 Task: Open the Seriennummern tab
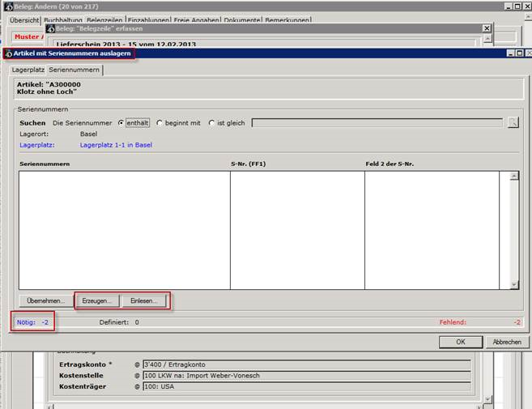click(74, 70)
